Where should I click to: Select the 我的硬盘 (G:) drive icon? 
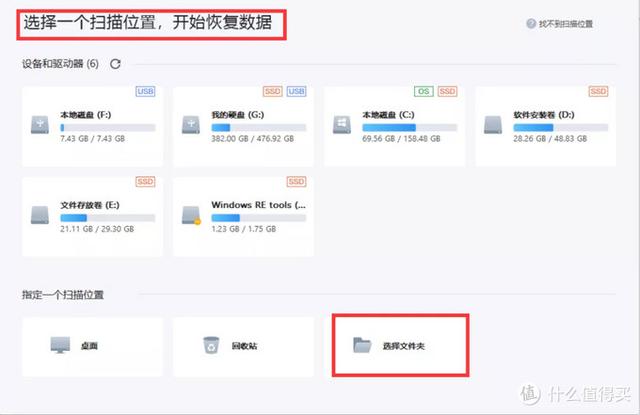coord(191,125)
